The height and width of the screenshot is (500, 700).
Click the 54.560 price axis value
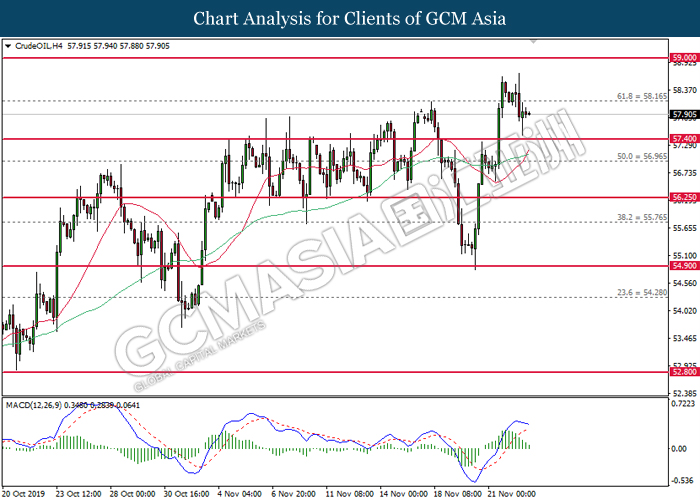coord(684,283)
